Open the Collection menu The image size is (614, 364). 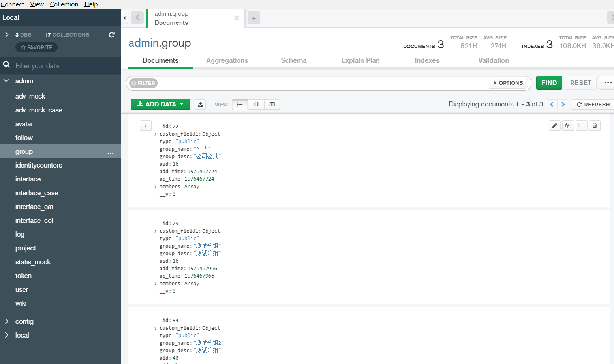click(64, 4)
